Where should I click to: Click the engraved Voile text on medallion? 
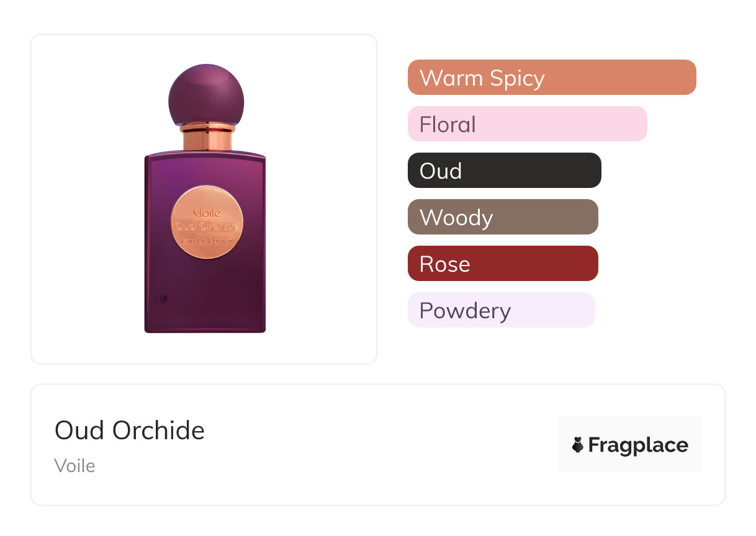tap(207, 213)
